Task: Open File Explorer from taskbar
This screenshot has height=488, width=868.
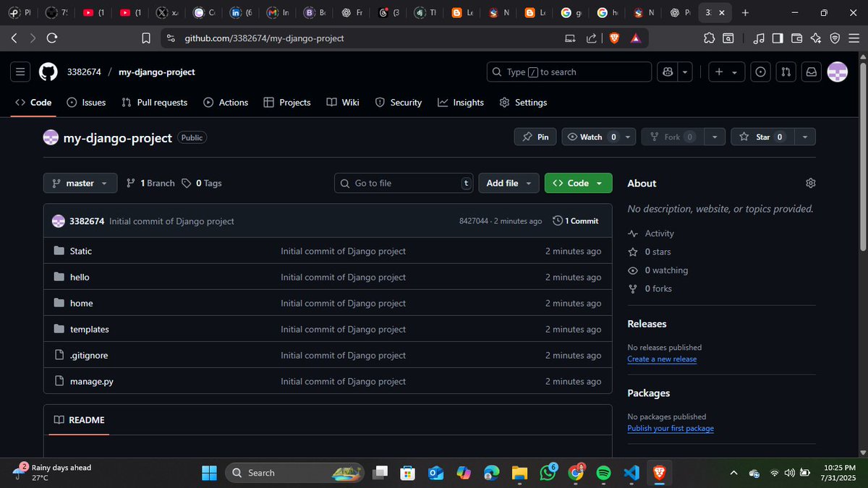Action: tap(519, 473)
